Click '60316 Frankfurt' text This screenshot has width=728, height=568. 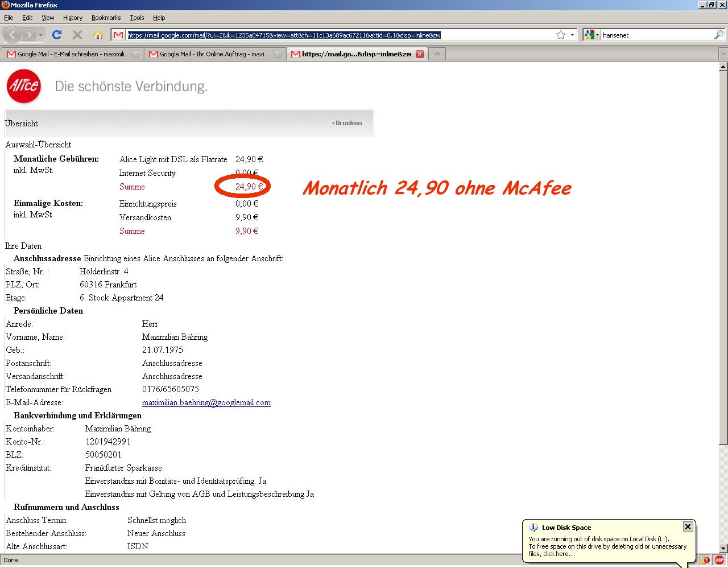(108, 285)
